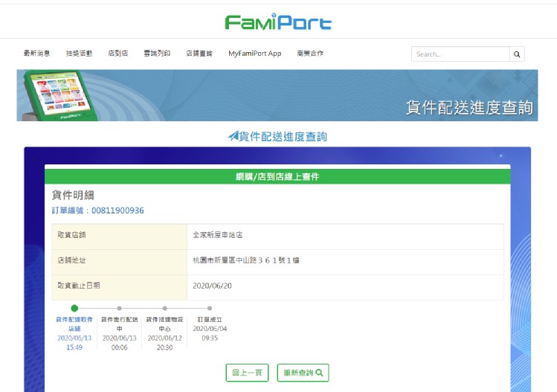Click the 貨件明細 heading
The height and width of the screenshot is (392, 557).
tap(73, 195)
